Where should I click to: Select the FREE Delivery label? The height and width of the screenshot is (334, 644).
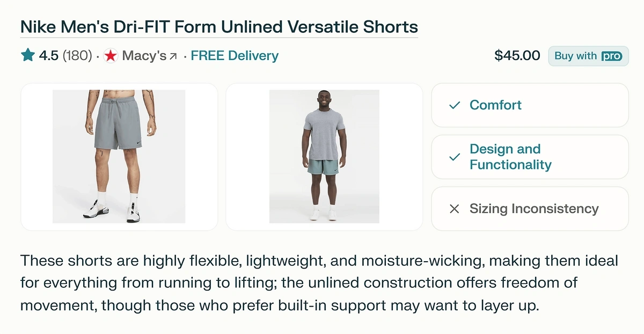[x=235, y=56]
